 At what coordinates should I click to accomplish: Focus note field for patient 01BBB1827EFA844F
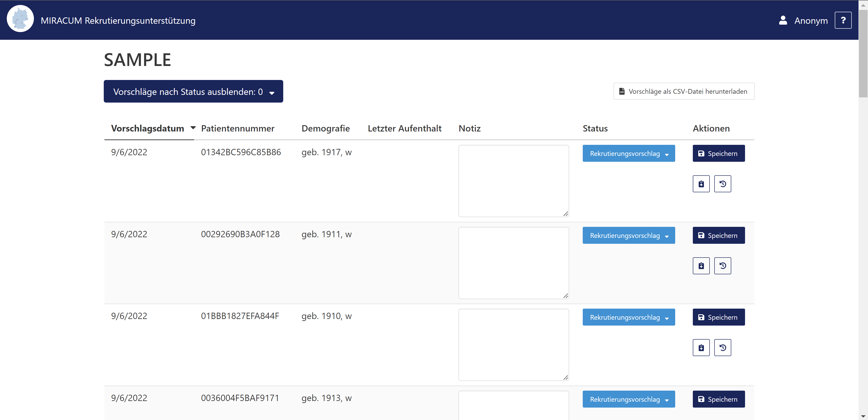pos(514,345)
